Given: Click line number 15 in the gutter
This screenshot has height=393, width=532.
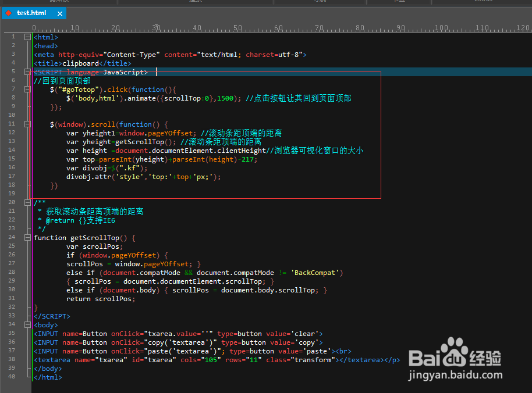Looking at the screenshot, I should [12, 159].
